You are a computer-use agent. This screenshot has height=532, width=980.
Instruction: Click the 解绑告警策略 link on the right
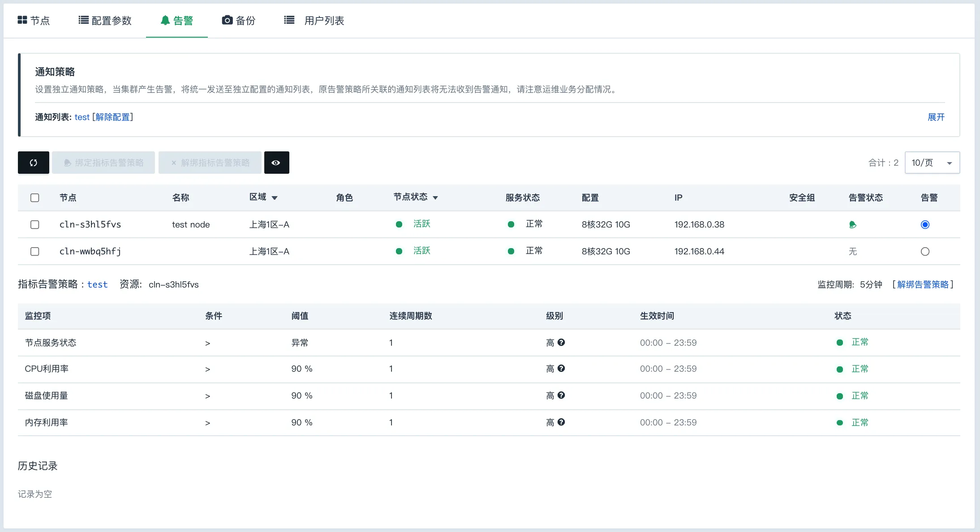click(924, 284)
